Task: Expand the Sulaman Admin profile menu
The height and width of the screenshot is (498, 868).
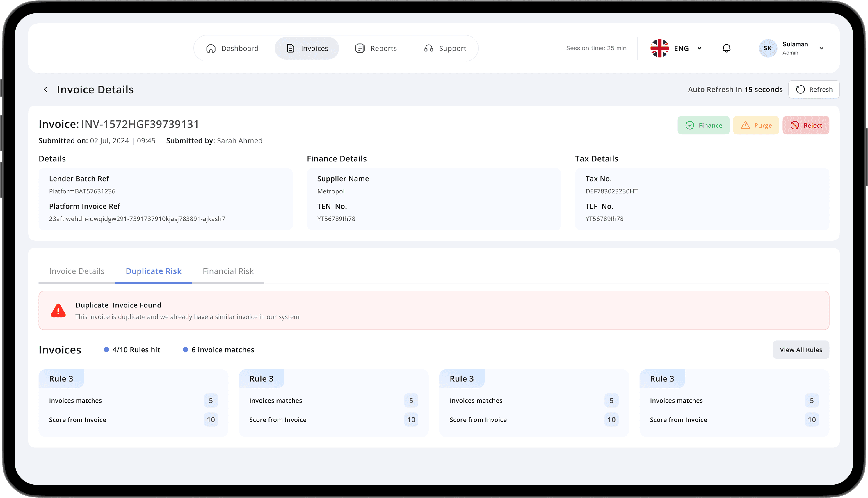Action: 821,48
